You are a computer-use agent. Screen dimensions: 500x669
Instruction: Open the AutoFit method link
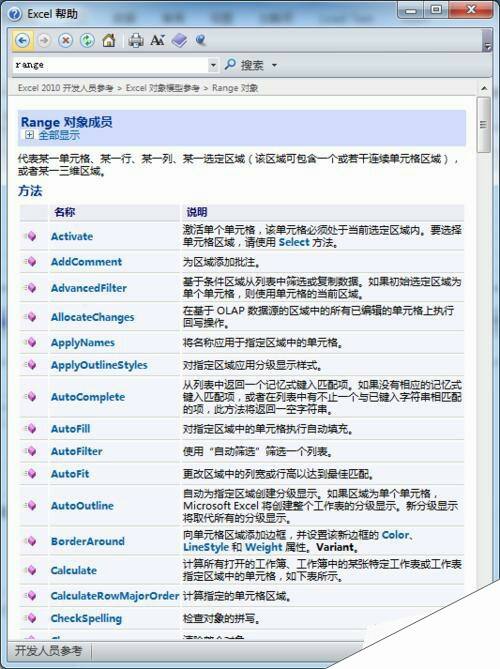point(70,474)
